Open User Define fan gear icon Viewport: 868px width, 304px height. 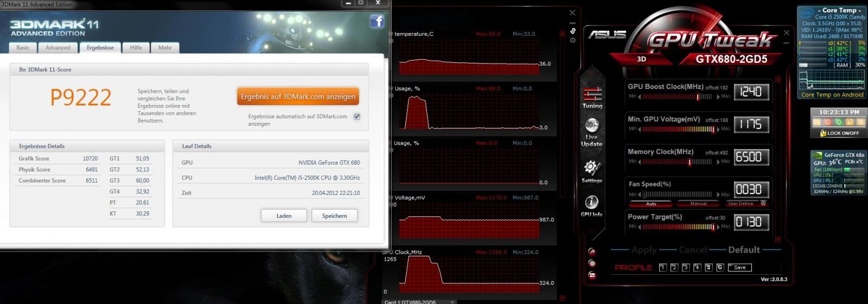coord(763,204)
